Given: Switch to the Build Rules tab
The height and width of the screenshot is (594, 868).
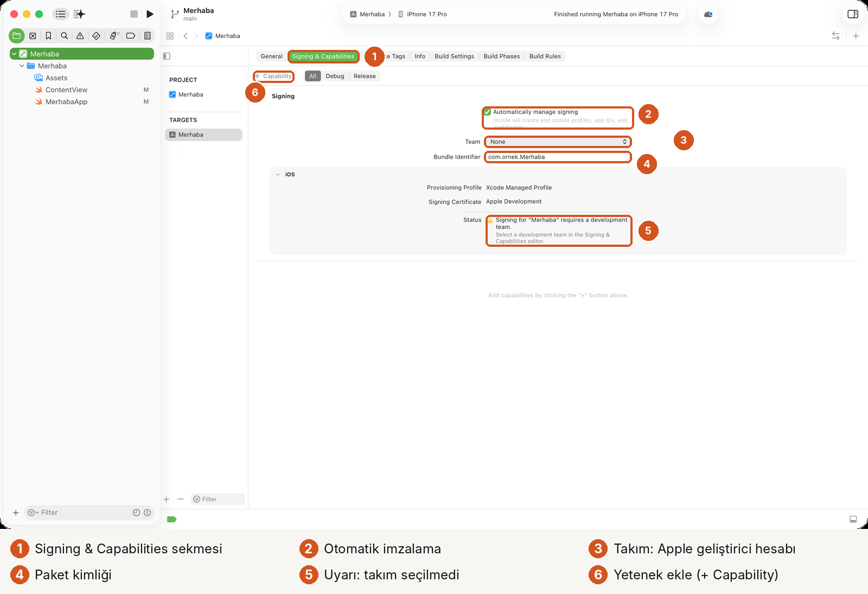Looking at the screenshot, I should pyautogui.click(x=545, y=56).
